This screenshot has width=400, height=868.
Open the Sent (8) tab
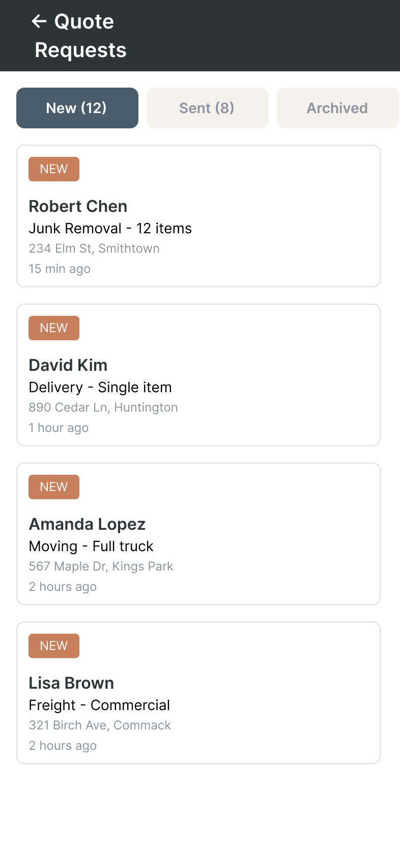coord(207,108)
